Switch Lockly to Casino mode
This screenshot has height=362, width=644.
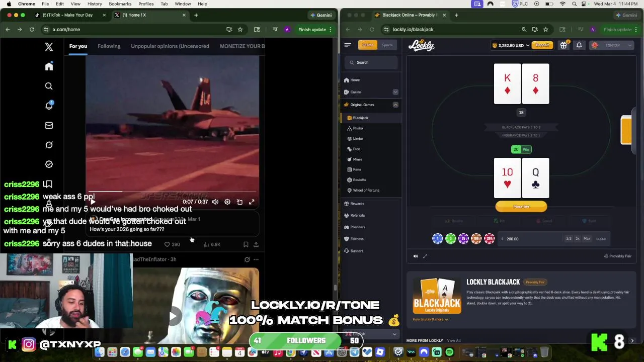point(368,45)
